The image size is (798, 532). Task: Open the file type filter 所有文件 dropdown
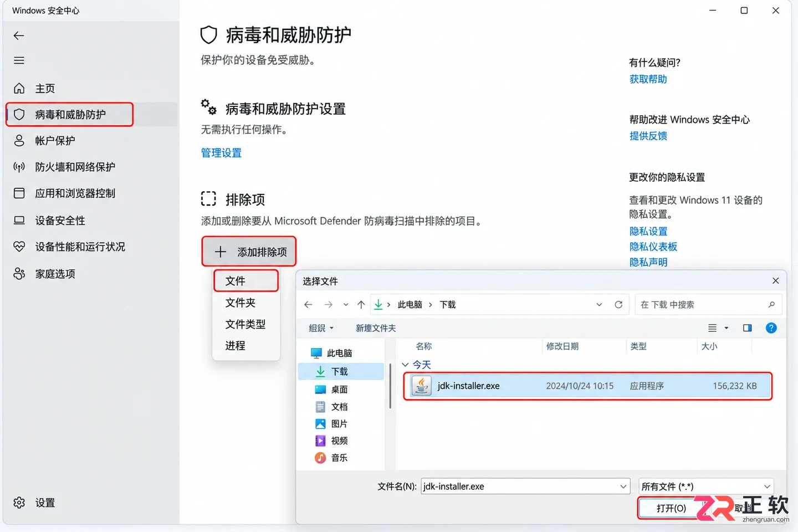706,486
